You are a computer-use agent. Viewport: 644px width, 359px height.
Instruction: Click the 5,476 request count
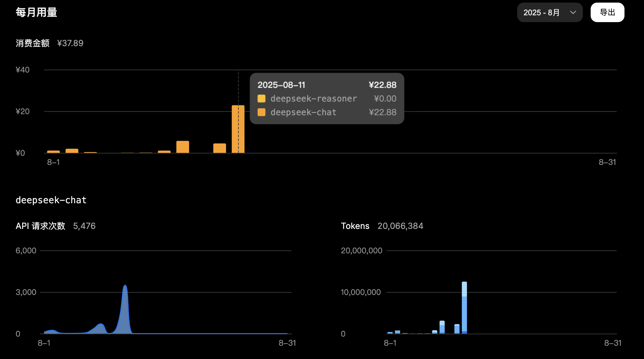(84, 226)
